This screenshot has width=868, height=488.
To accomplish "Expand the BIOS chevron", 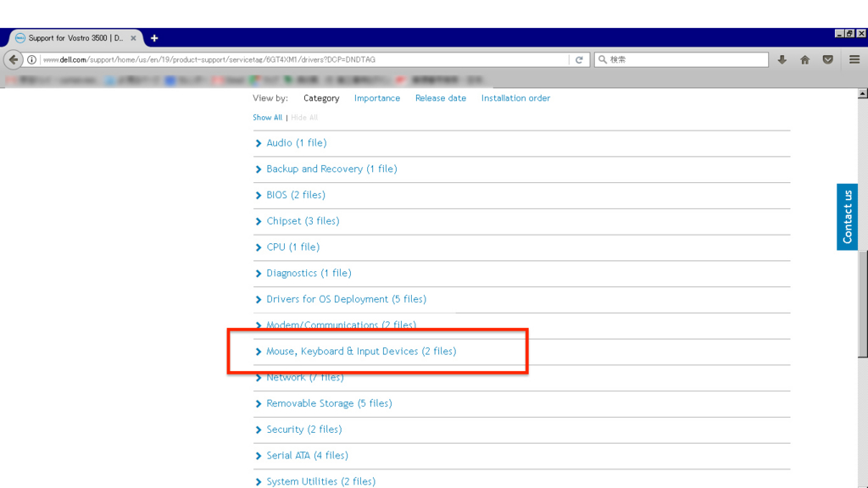I will click(259, 196).
